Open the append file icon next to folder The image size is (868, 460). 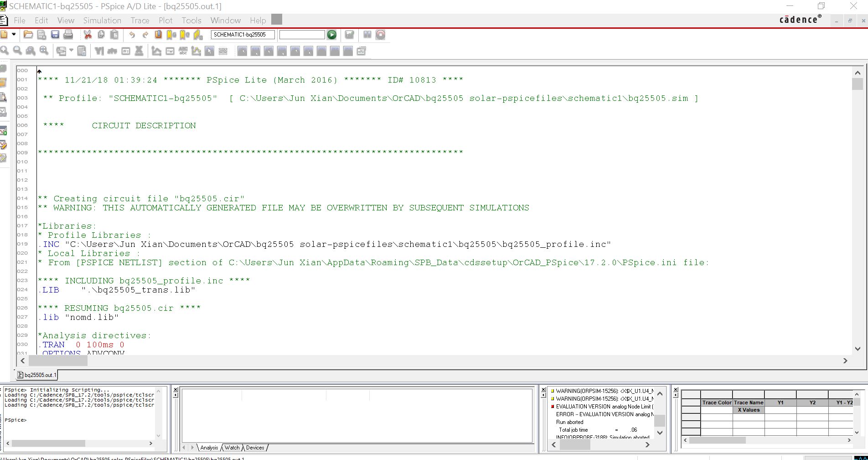pos(41,35)
